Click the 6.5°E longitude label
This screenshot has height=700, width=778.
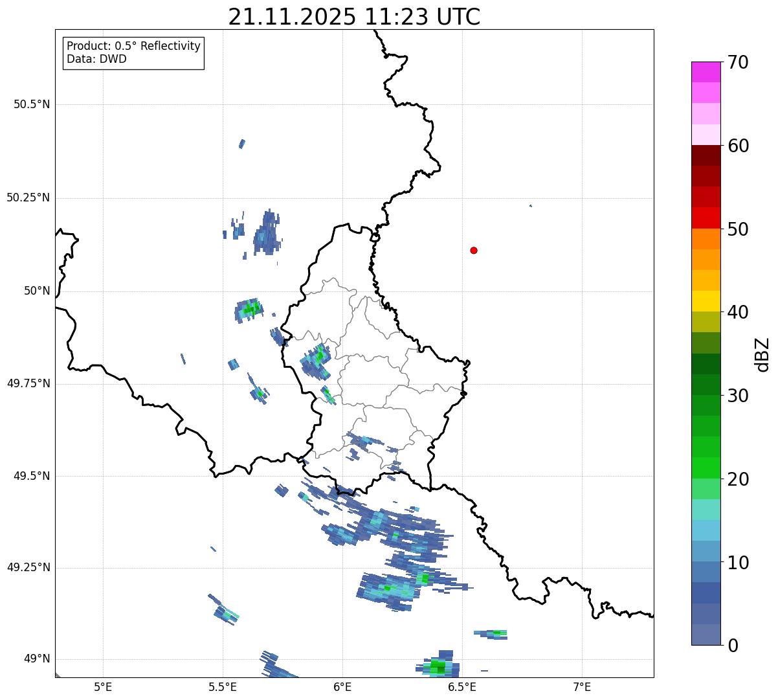(x=462, y=687)
